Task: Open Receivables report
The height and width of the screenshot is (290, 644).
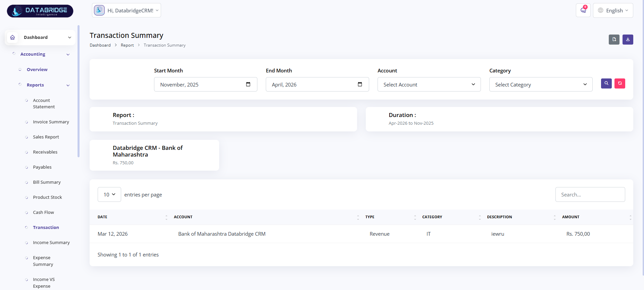Action: click(x=45, y=152)
